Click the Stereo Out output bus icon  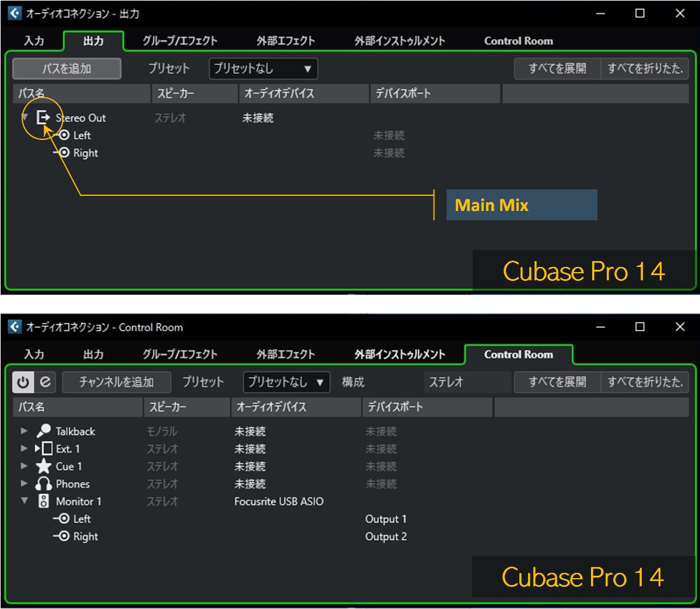coord(44,118)
